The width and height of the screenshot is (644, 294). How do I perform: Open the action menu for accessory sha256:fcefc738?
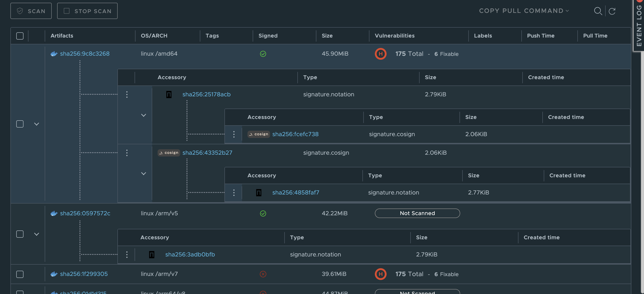(x=234, y=134)
